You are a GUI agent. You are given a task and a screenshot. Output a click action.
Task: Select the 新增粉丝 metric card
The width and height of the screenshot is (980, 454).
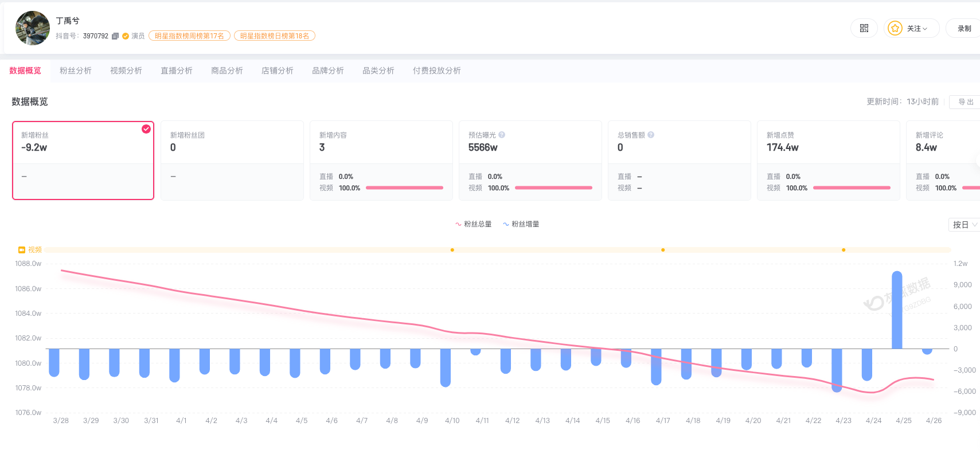tap(83, 161)
